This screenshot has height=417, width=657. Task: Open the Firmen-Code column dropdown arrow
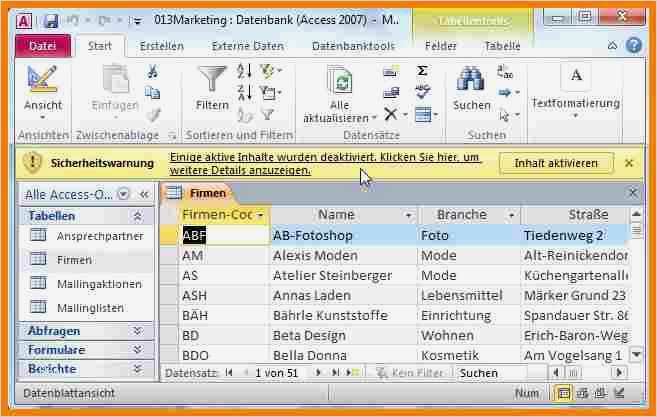click(x=260, y=215)
